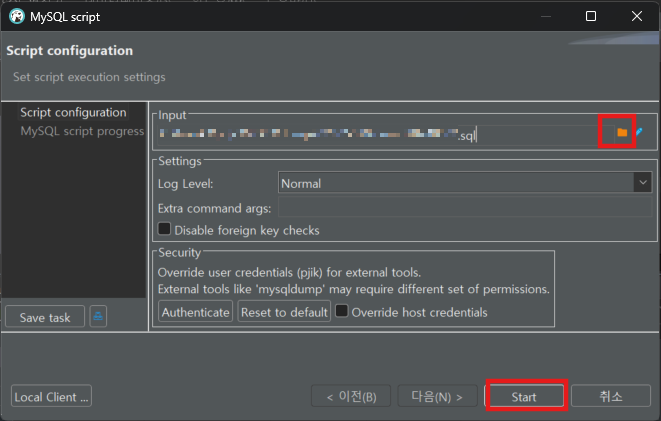
Task: Select the MySQL script progress step
Action: (82, 131)
